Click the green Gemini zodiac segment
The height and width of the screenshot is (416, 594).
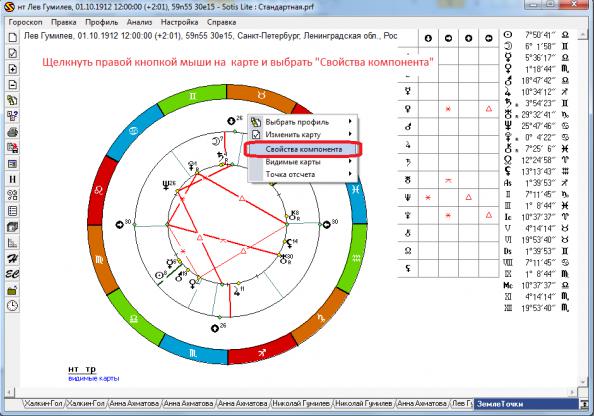[x=192, y=97]
